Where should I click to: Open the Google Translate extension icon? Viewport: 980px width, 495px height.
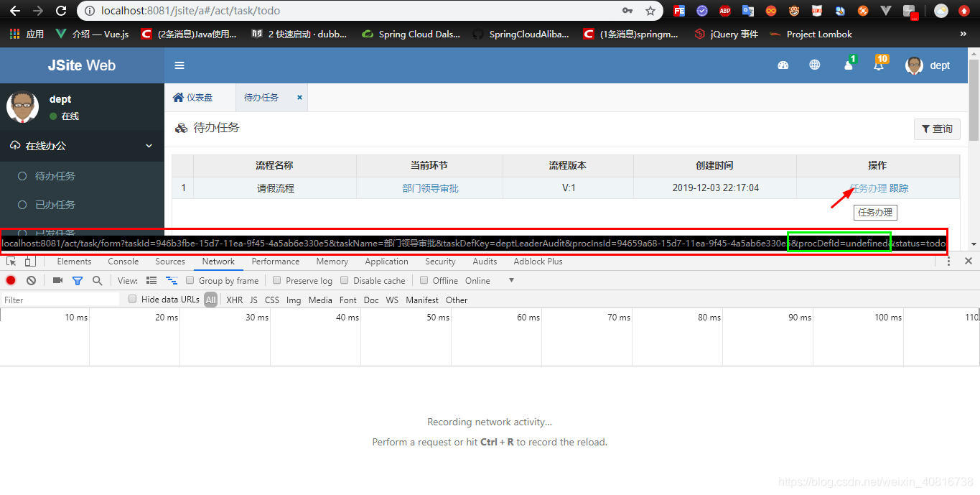click(x=748, y=11)
